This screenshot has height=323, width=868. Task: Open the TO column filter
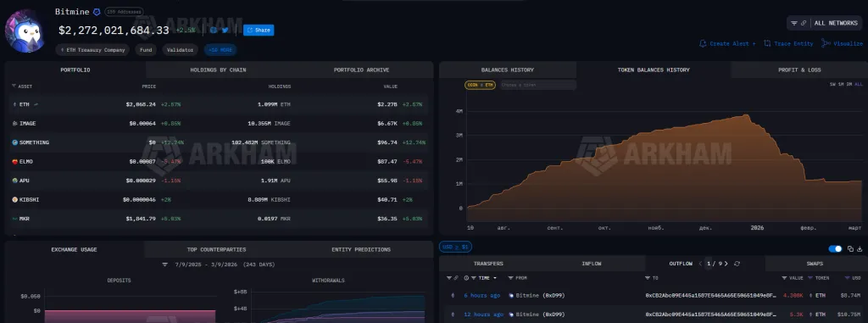648,278
